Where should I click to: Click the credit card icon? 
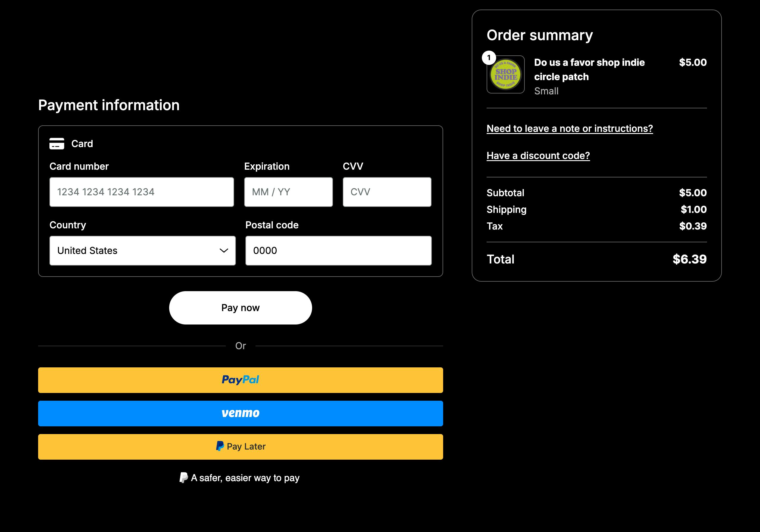pos(57,144)
